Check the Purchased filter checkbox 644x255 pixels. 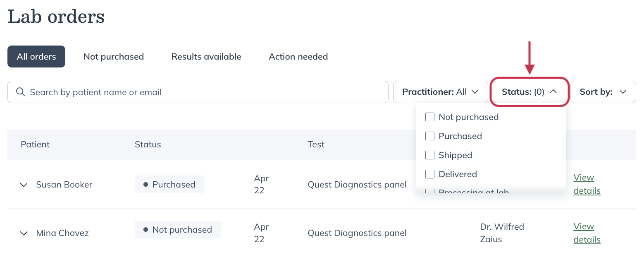[430, 136]
